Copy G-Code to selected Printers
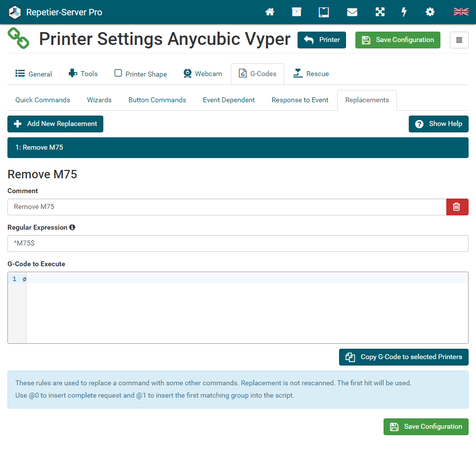 coord(403,357)
